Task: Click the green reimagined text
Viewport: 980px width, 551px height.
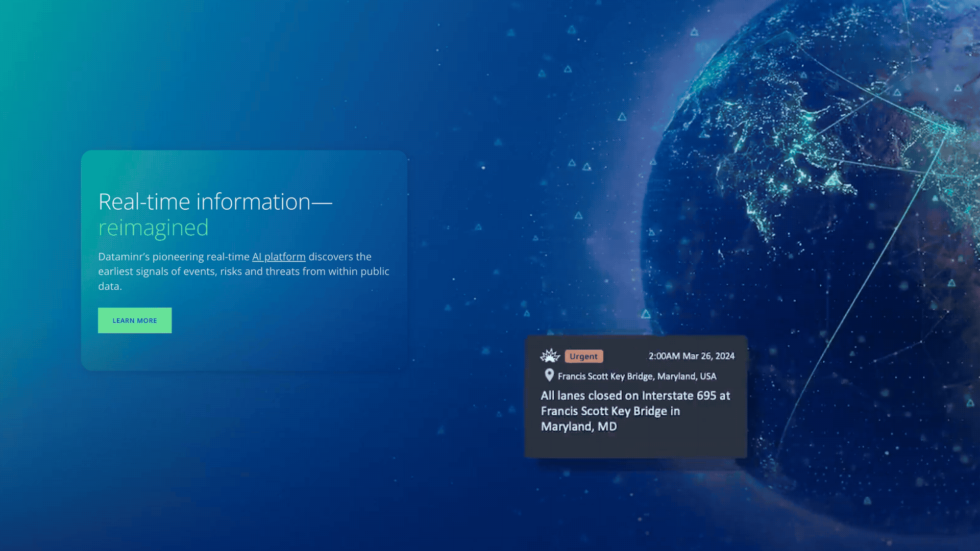Action: pyautogui.click(x=153, y=228)
